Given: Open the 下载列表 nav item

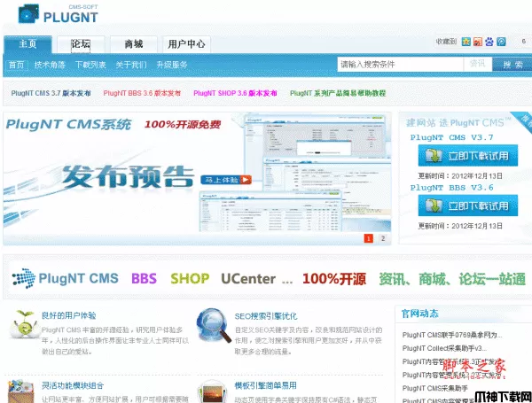Looking at the screenshot, I should click(x=90, y=65).
